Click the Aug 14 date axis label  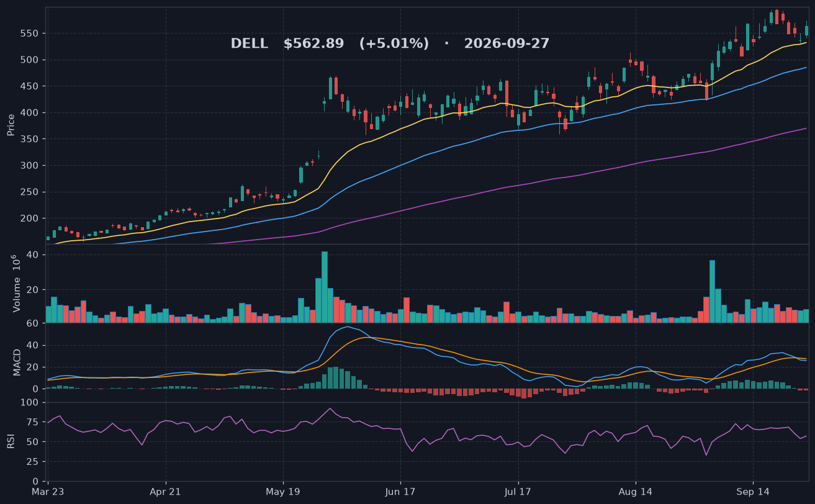pyautogui.click(x=636, y=492)
